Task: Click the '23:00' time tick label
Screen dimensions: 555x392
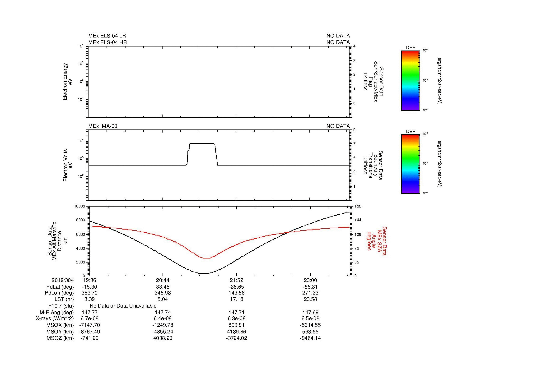Action: click(x=310, y=280)
